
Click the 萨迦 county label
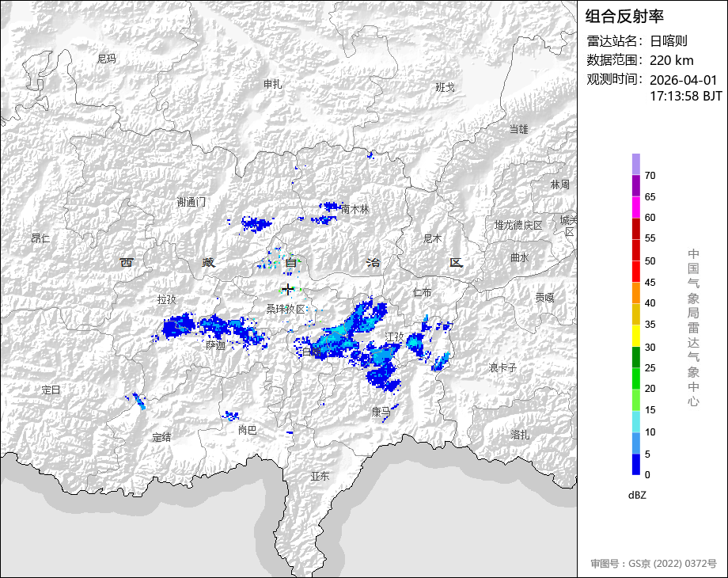click(215, 345)
